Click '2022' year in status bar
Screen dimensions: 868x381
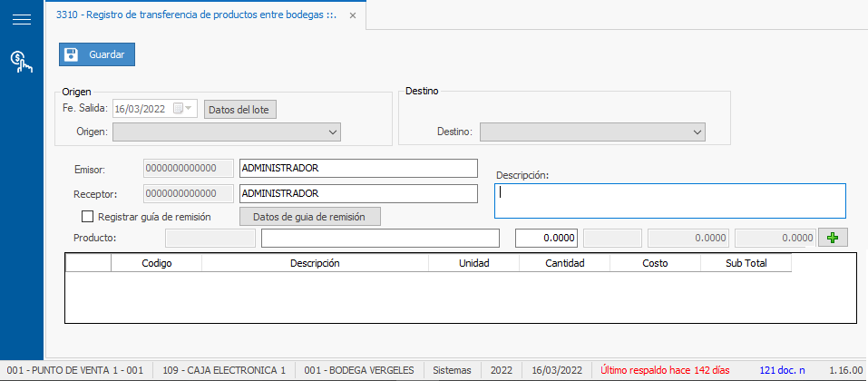(501, 370)
